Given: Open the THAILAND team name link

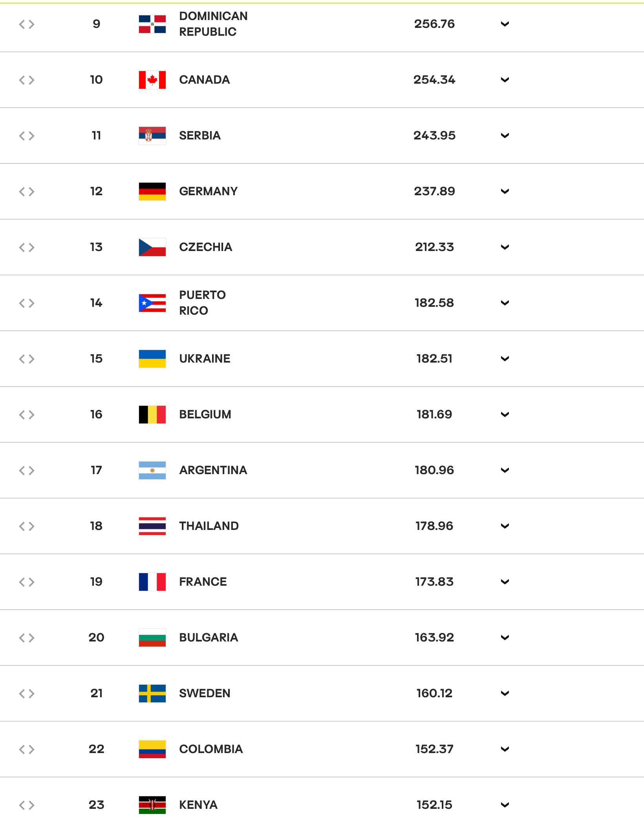Looking at the screenshot, I should (x=209, y=526).
